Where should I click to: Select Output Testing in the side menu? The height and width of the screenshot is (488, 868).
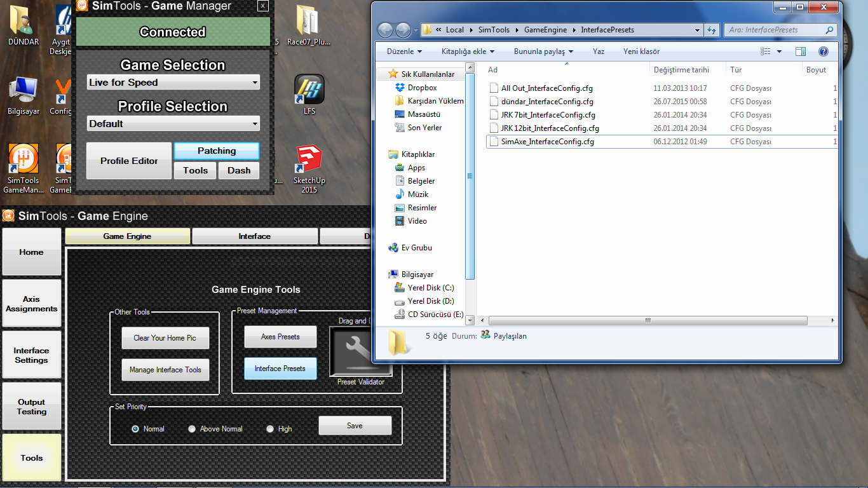(x=32, y=407)
